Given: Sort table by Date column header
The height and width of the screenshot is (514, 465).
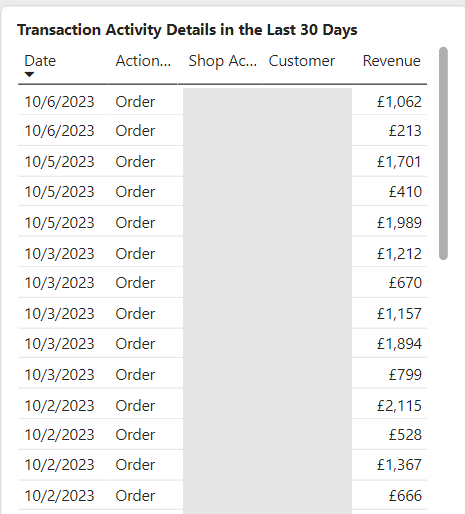Looking at the screenshot, I should (40, 61).
